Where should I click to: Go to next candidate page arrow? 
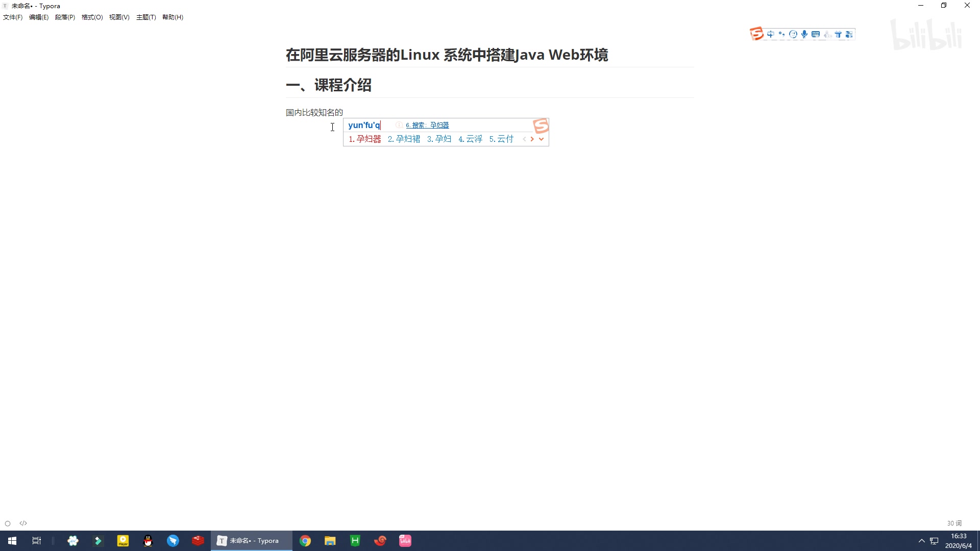tap(532, 139)
